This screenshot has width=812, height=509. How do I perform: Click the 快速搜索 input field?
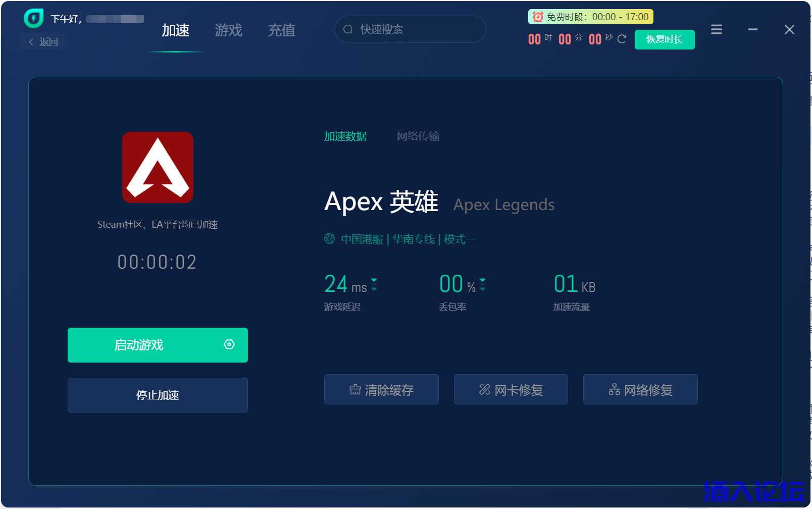[417, 29]
